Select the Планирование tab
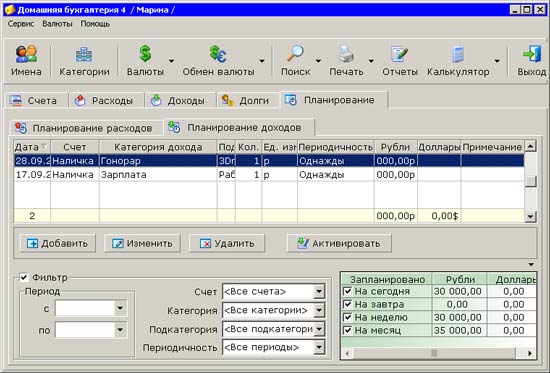Viewport: 550px width, 373px height. coord(334,100)
